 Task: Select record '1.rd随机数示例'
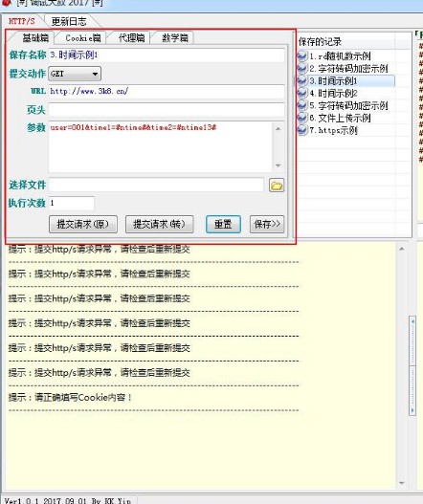coord(340,56)
